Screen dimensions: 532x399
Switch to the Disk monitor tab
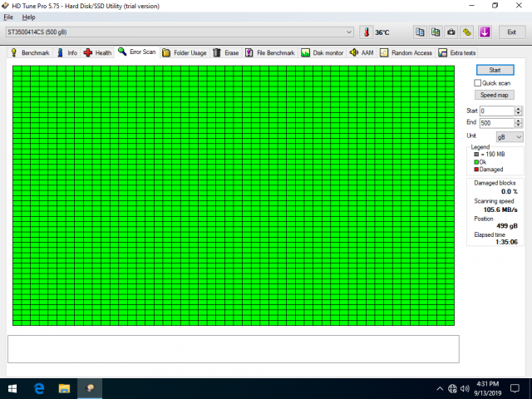point(323,52)
